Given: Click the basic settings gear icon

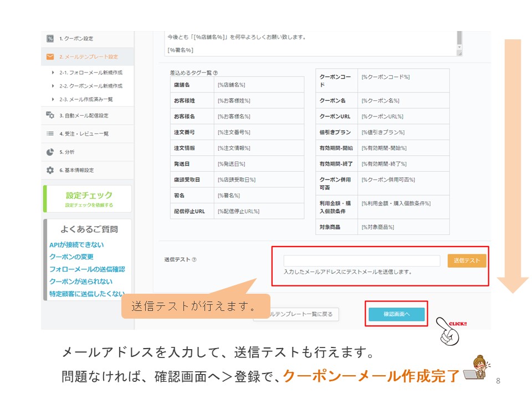Looking at the screenshot, I should point(50,170).
